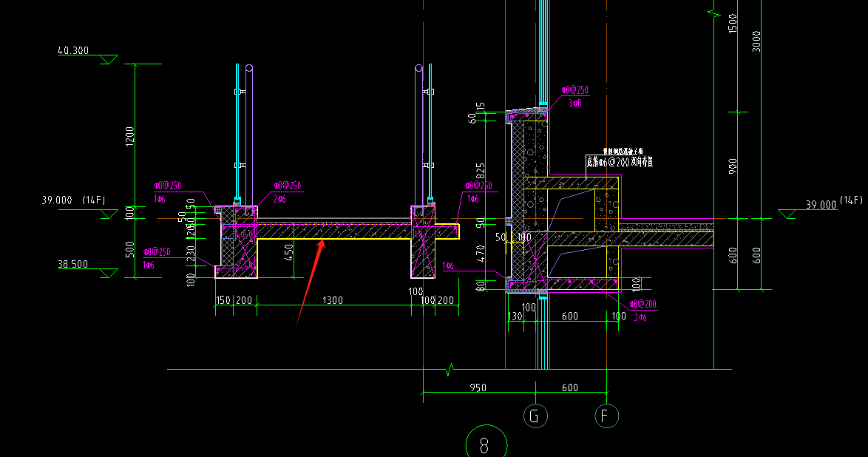Click the 80 vertical dimension text
The image size is (868, 457).
(481, 286)
